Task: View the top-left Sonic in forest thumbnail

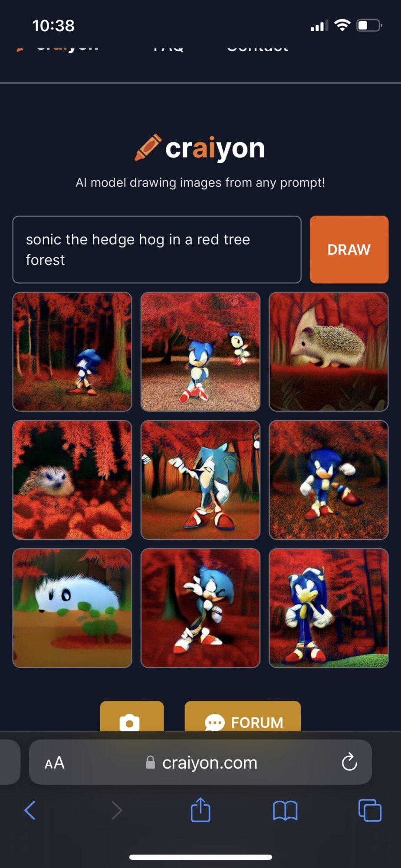Action: 72,352
